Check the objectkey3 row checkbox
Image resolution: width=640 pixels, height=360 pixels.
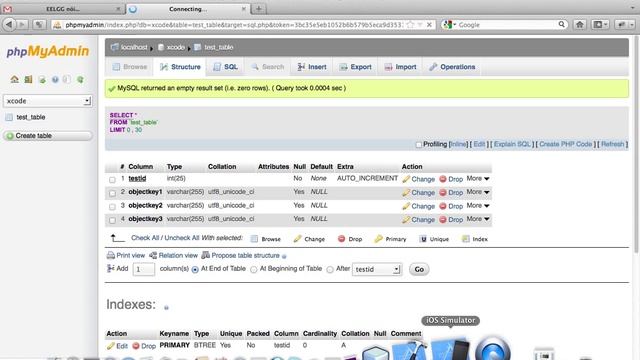(112, 220)
